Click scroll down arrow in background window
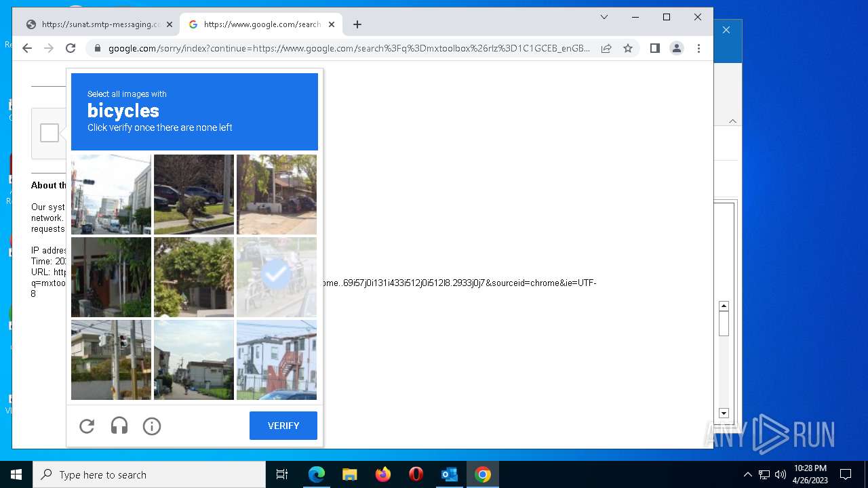Viewport: 868px width, 488px height. coord(724,413)
